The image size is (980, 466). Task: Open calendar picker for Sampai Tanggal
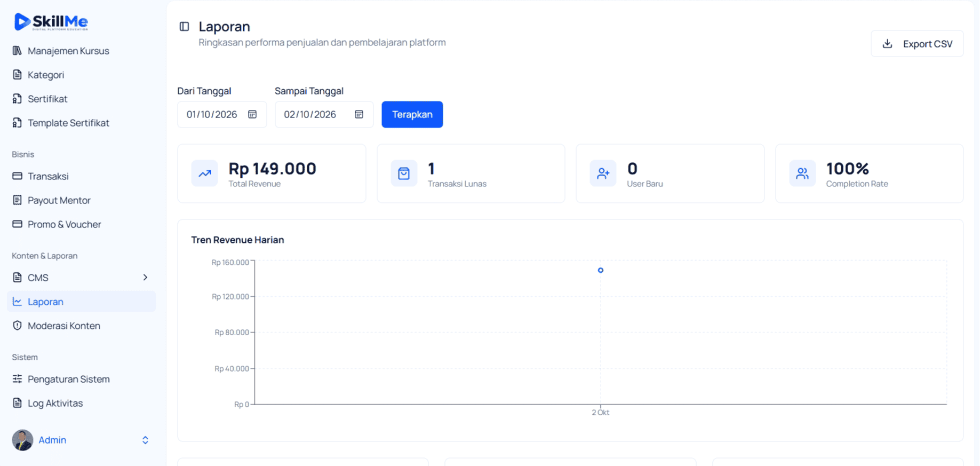[x=359, y=114]
